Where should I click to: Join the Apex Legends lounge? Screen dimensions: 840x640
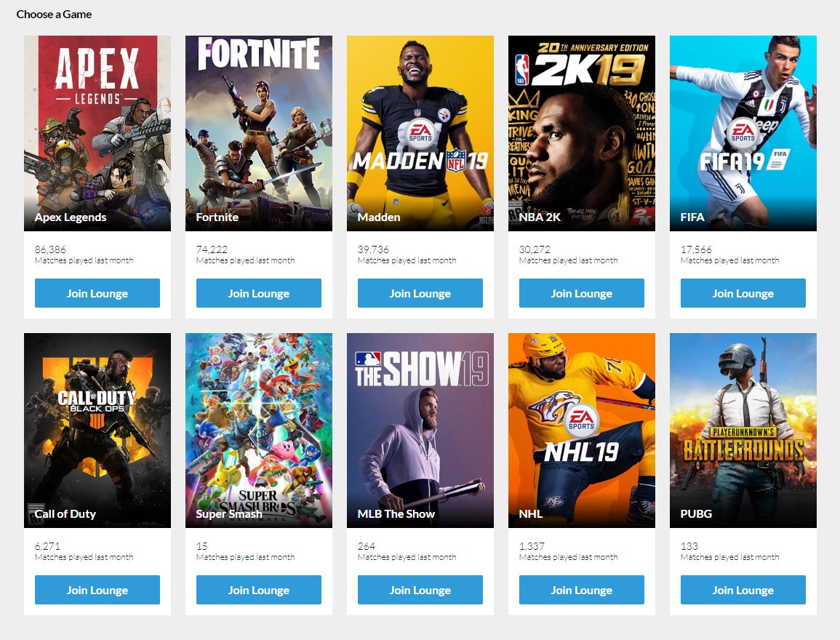coord(97,293)
